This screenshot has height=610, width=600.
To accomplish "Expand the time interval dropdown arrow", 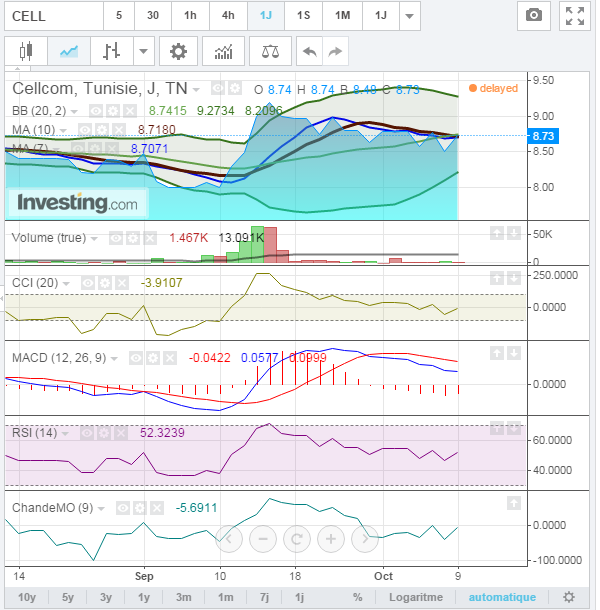I will pyautogui.click(x=408, y=16).
